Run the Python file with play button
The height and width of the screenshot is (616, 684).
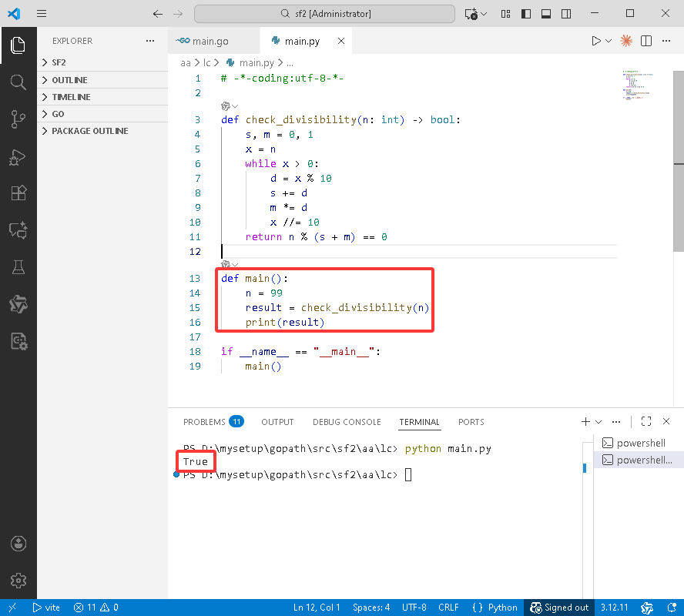[596, 41]
